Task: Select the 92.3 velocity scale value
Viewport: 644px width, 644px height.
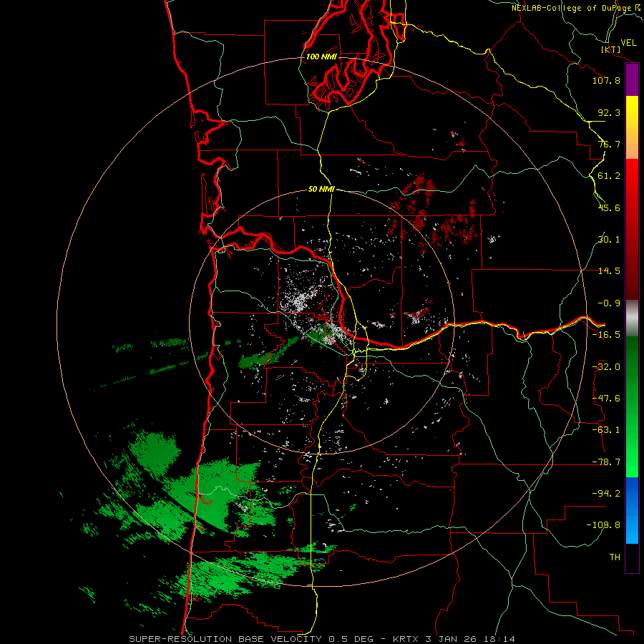Action: coord(609,112)
